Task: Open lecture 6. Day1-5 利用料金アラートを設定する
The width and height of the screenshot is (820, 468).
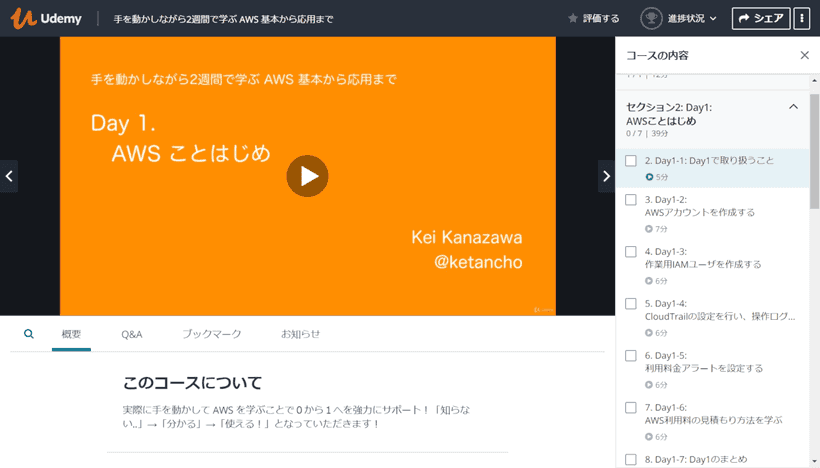Action: click(x=712, y=369)
